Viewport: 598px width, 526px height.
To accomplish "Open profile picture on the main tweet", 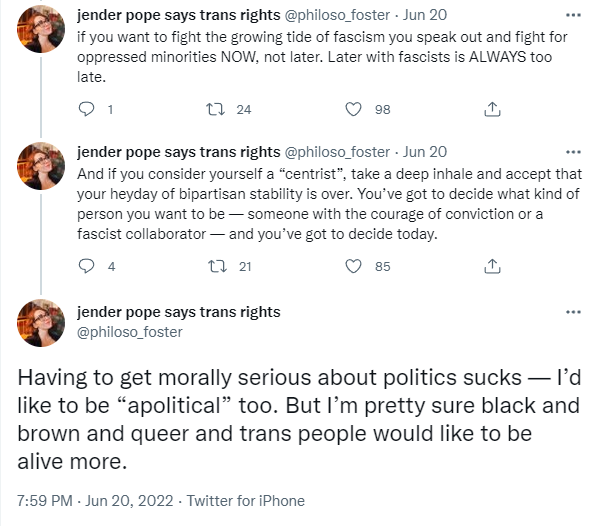I will click(41, 323).
